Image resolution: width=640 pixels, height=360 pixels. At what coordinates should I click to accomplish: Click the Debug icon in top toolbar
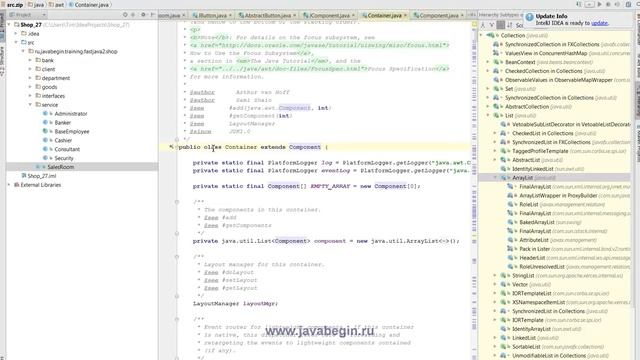click(608, 4)
